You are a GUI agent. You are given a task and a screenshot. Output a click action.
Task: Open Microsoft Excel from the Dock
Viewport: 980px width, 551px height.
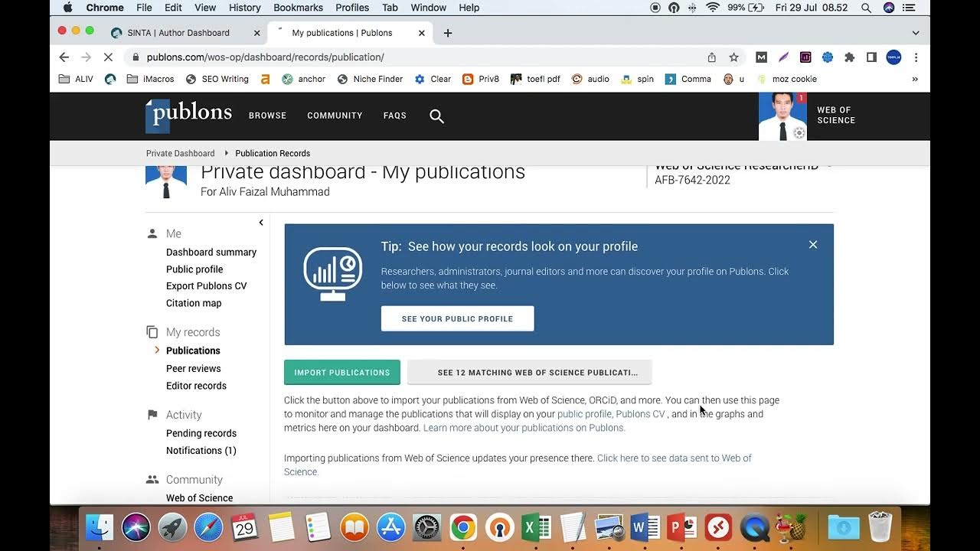(x=536, y=527)
